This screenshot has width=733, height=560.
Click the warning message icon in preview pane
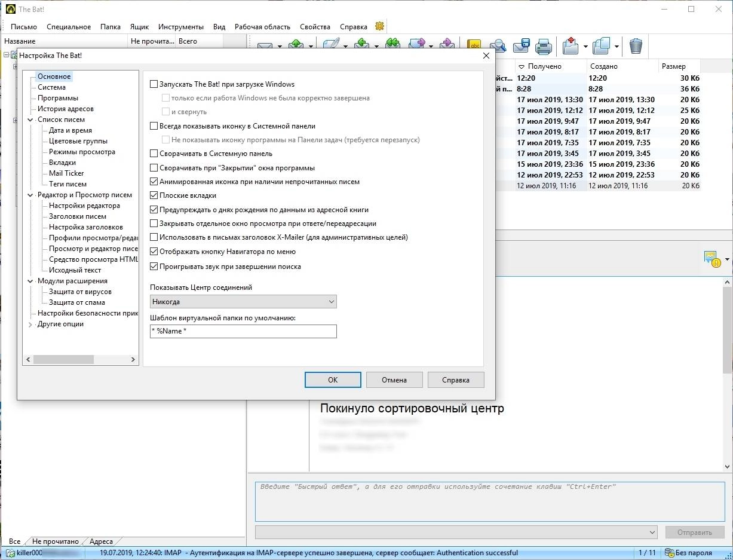(712, 259)
